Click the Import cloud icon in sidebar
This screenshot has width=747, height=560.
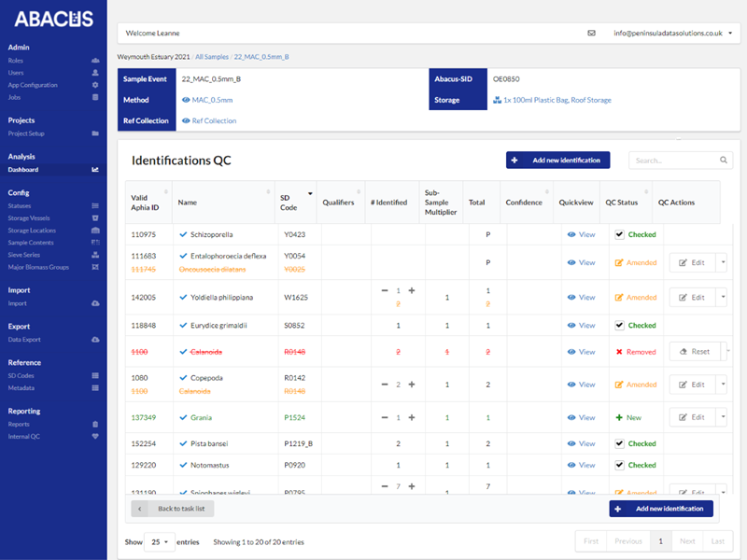[x=95, y=303]
